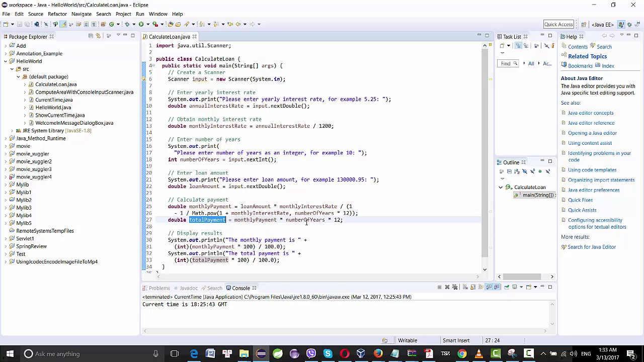Image resolution: width=644 pixels, height=362 pixels.
Task: Click the Previous Annotation toolbar icon
Action: (215, 24)
